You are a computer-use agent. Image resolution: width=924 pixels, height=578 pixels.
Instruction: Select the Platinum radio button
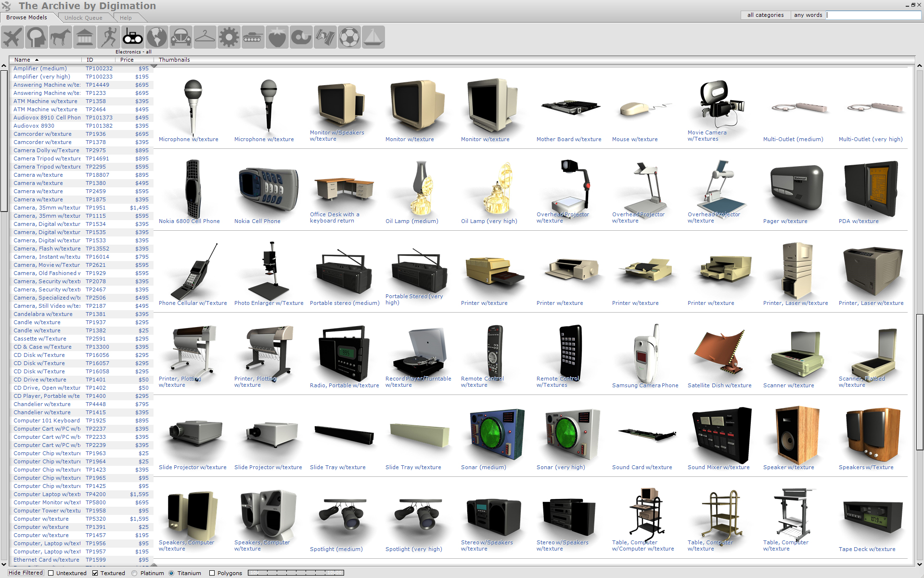[134, 573]
